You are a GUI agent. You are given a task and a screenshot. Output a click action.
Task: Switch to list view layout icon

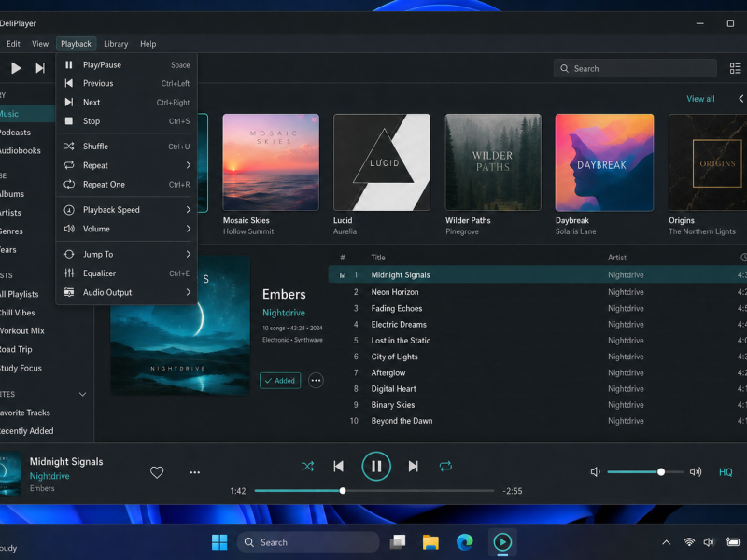(x=735, y=68)
